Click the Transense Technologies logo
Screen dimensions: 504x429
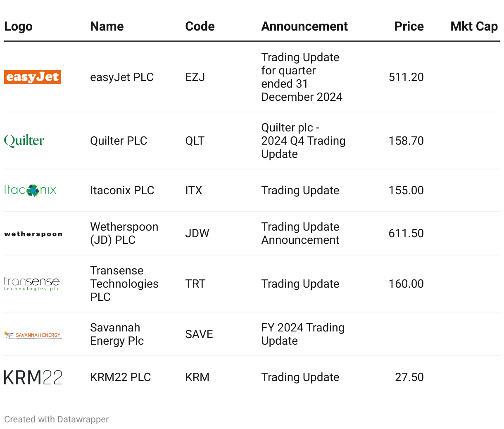coord(32,284)
